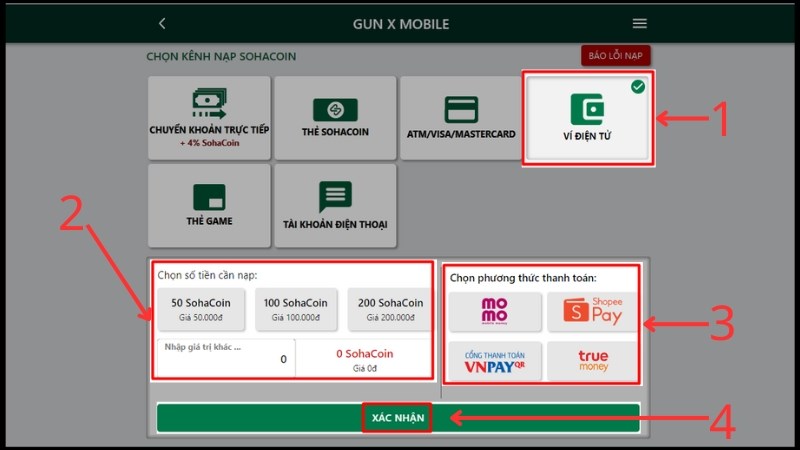Choose the 100 SohaCoin amount
800x450 pixels.
coord(296,309)
